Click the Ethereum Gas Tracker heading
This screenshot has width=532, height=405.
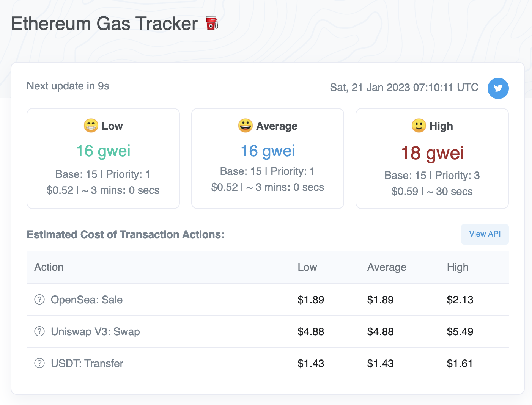104,24
